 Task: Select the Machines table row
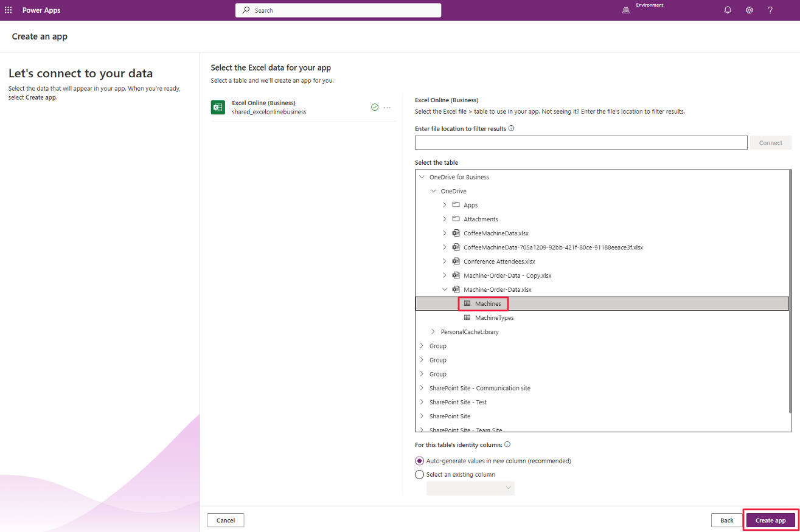pos(602,303)
